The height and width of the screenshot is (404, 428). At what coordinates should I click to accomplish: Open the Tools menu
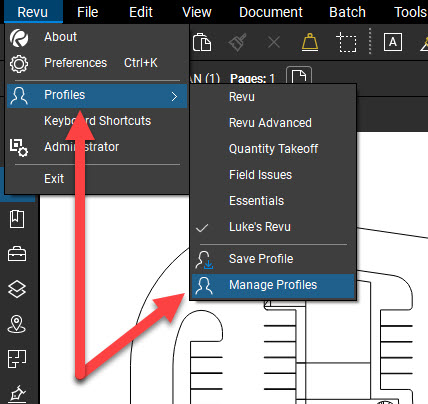coord(410,12)
